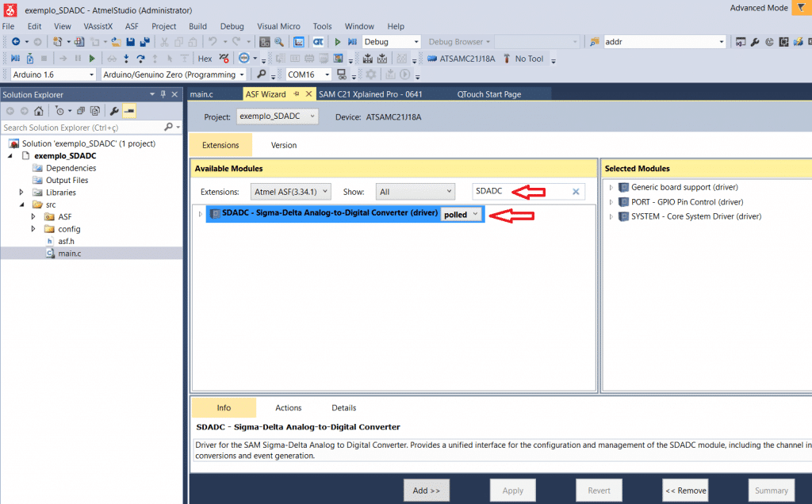Toggle Hex display button in toolbar

click(205, 58)
